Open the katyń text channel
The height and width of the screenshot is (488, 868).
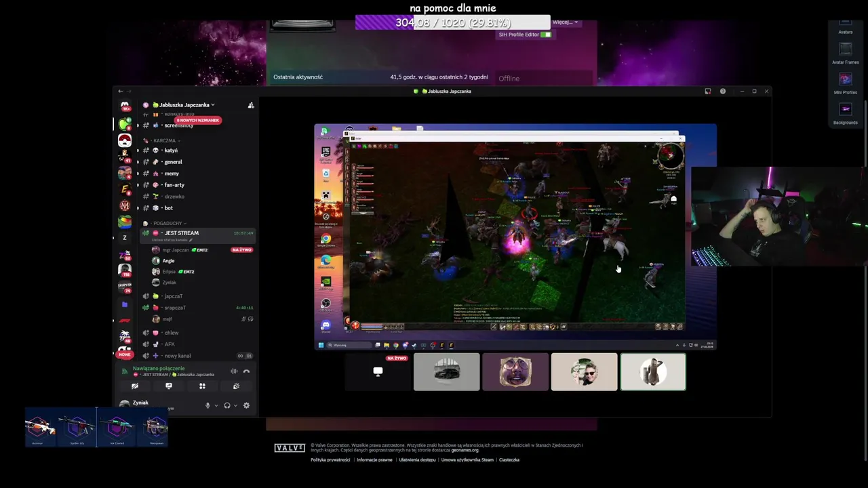(197, 150)
